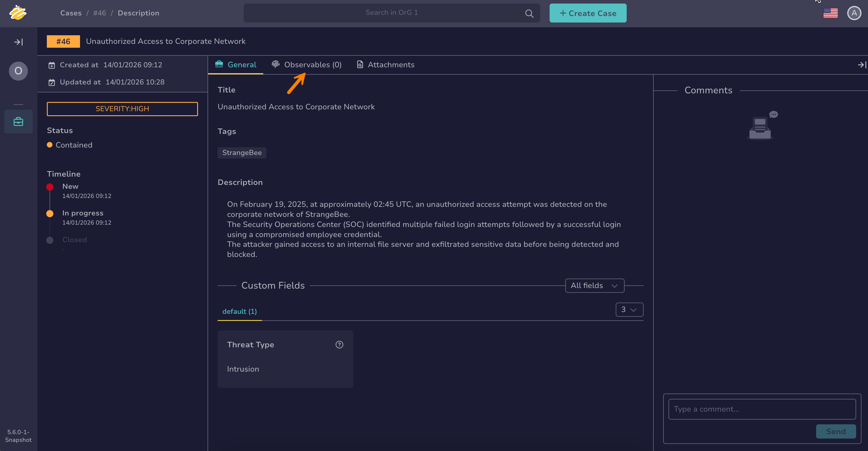The height and width of the screenshot is (451, 868).
Task: Click the calendar icon beside Created at
Action: 52,65
